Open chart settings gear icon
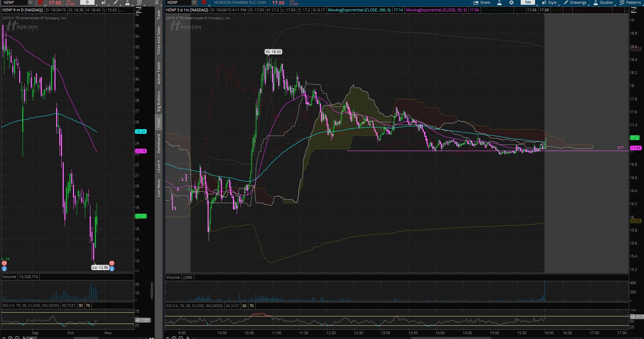 (x=511, y=2)
